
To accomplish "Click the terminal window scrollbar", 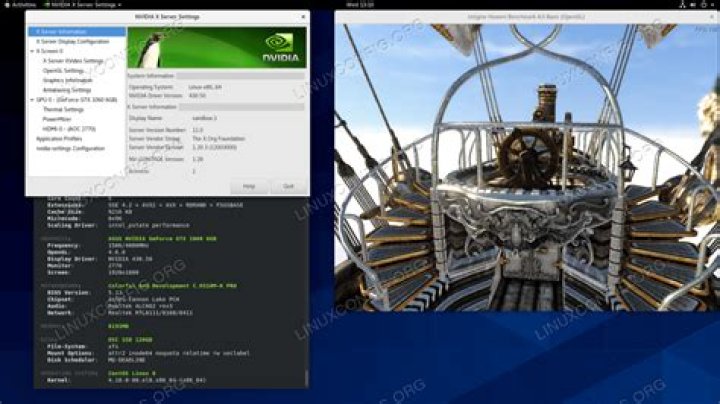I will (307, 377).
